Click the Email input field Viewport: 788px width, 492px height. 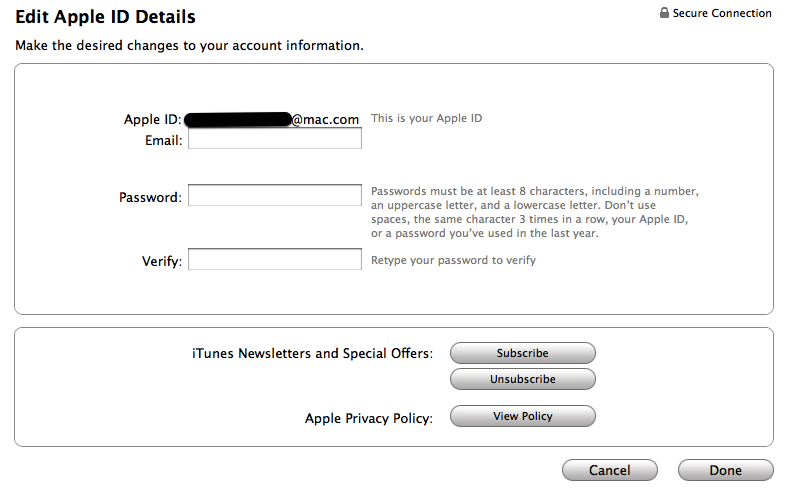point(275,138)
